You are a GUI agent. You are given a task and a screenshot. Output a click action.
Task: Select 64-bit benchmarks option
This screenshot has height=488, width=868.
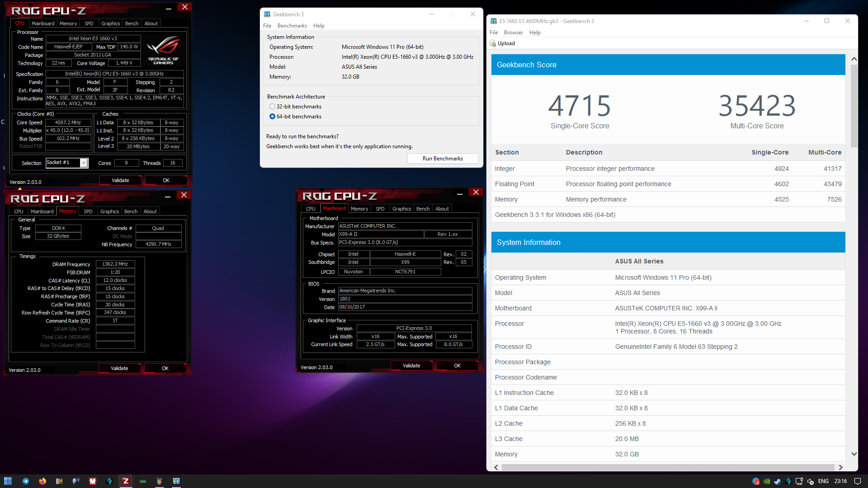(x=272, y=117)
